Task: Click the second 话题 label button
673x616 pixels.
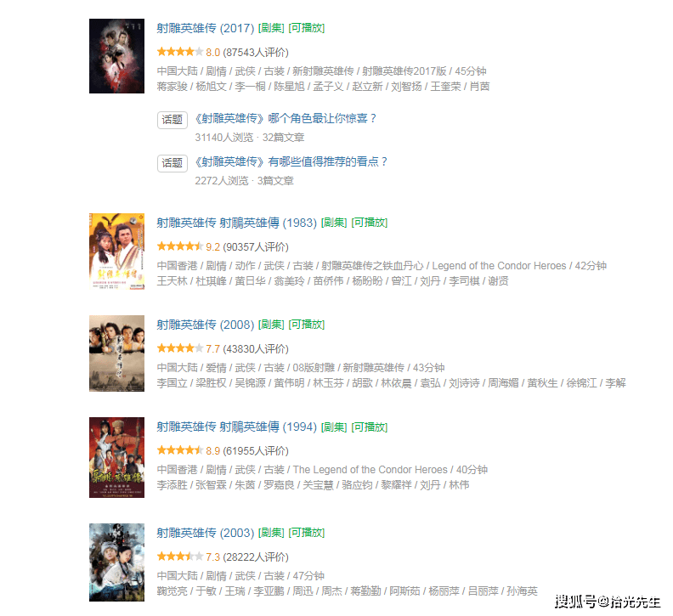Action: pos(172,163)
